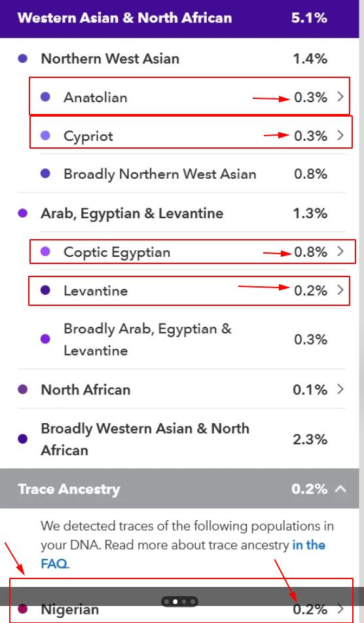Viewport: 364px width, 623px height.
Task: Expand the Levantine row chevron
Action: 340,290
